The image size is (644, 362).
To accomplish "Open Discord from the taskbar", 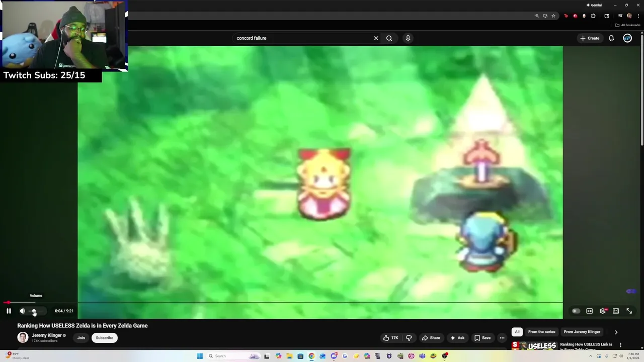I will (x=334, y=356).
